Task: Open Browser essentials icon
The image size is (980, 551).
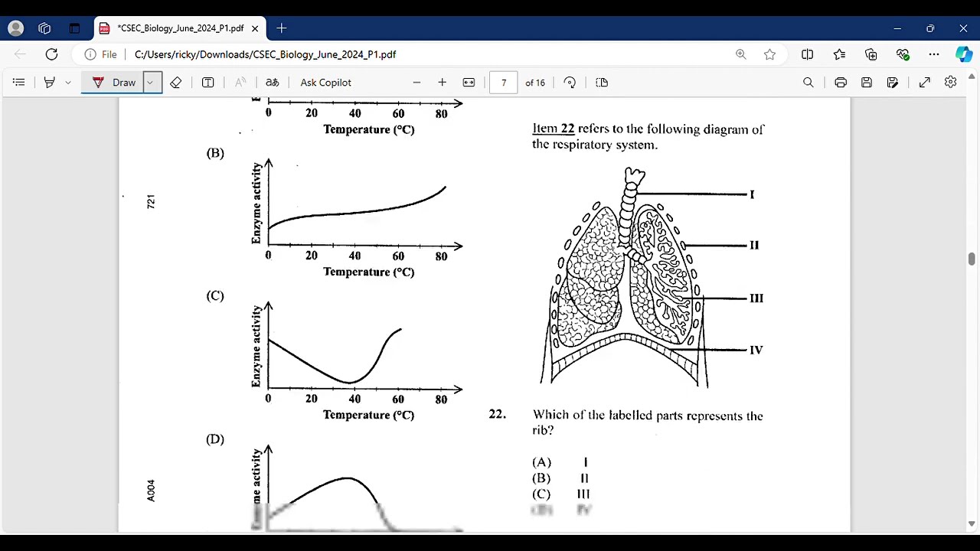Action: 903,54
